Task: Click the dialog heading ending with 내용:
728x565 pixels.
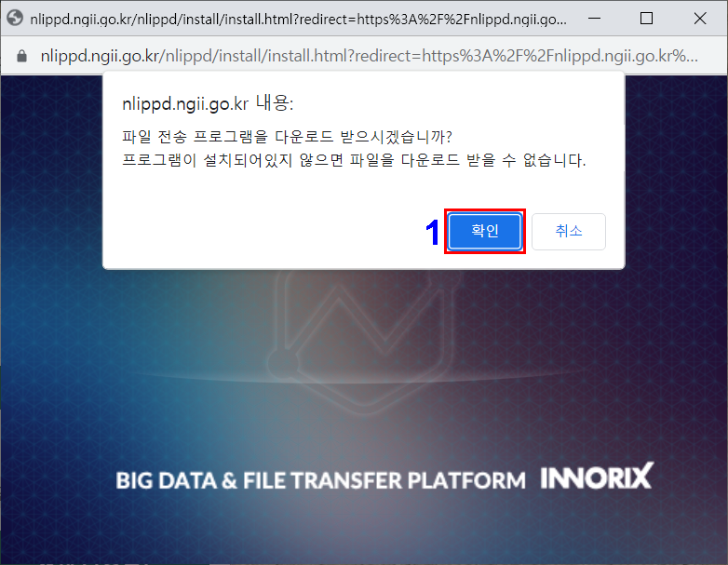Action: (x=208, y=103)
